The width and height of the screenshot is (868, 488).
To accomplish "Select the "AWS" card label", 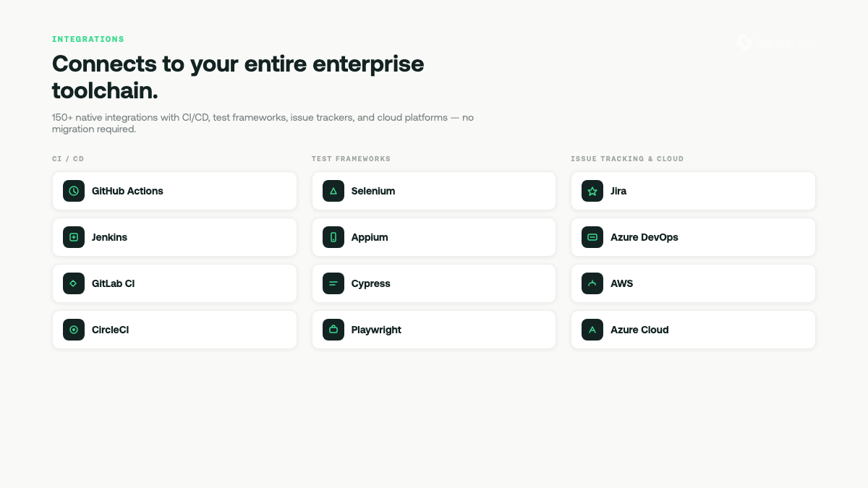I will (x=621, y=283).
